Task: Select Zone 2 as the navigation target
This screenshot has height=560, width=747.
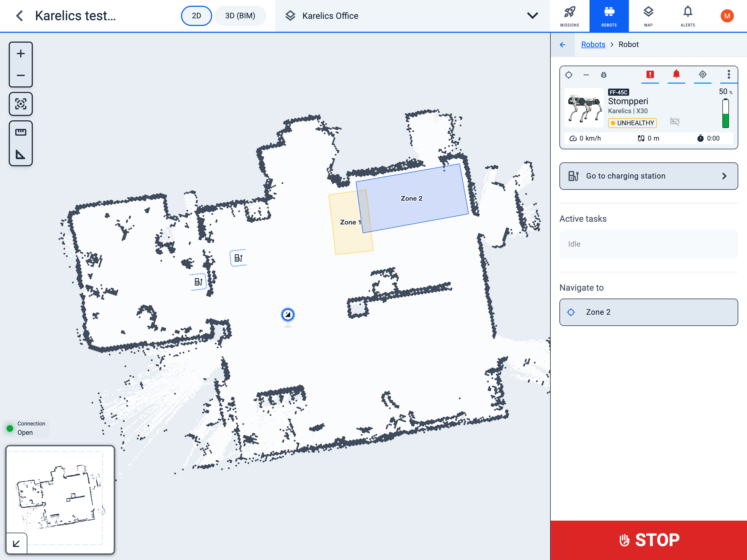Action: [648, 312]
